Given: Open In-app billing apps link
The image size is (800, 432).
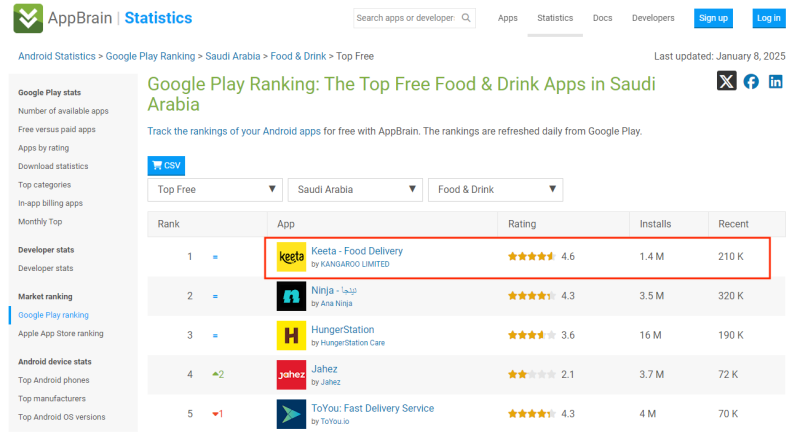Looking at the screenshot, I should pos(51,203).
